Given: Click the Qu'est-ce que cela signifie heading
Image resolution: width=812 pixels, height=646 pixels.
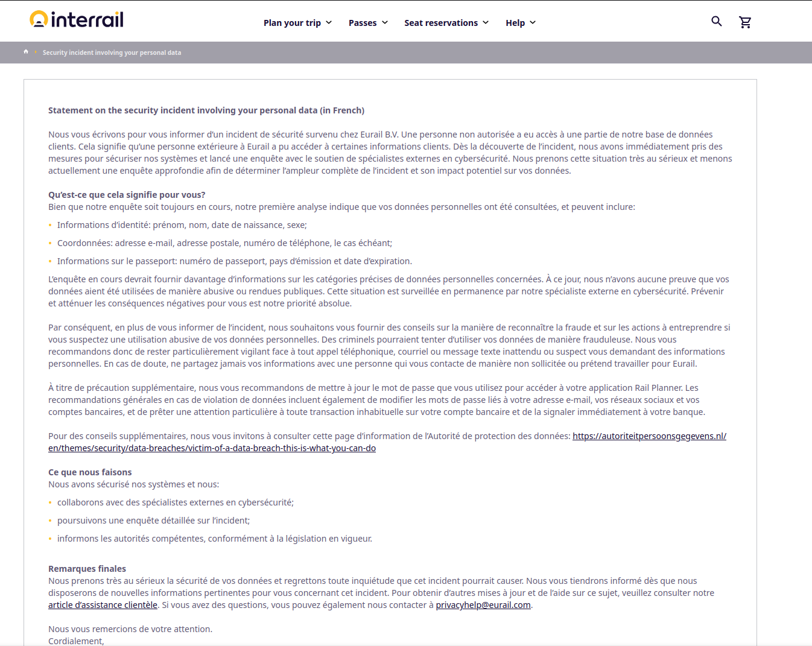Looking at the screenshot, I should [x=127, y=195].
